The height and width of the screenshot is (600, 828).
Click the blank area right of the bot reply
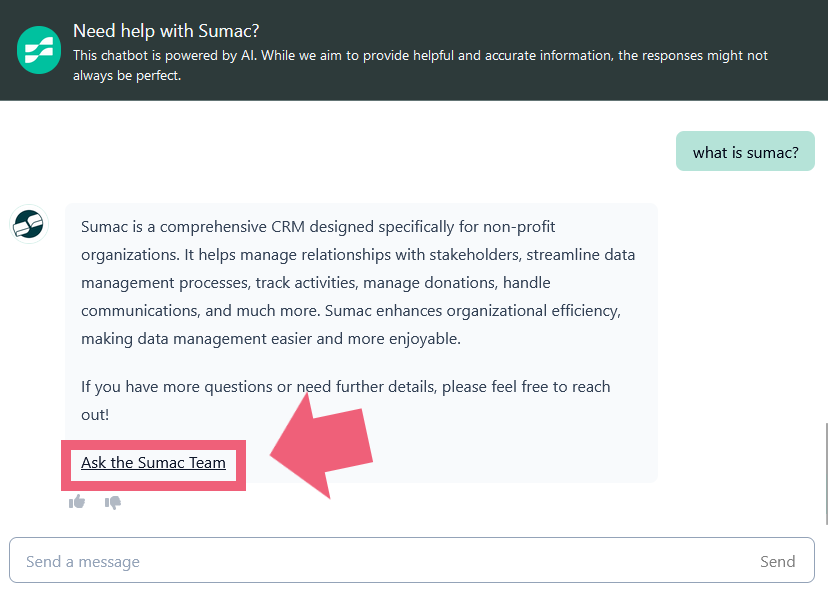click(739, 343)
